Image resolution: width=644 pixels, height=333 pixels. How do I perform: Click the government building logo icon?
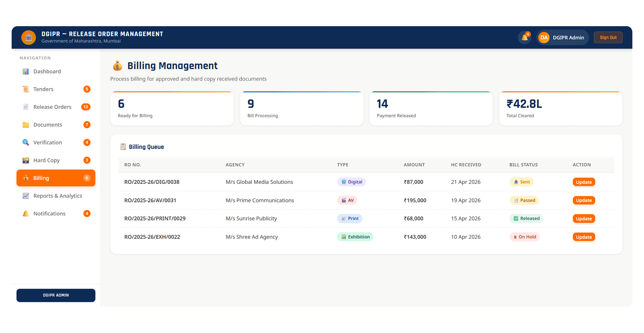point(29,38)
